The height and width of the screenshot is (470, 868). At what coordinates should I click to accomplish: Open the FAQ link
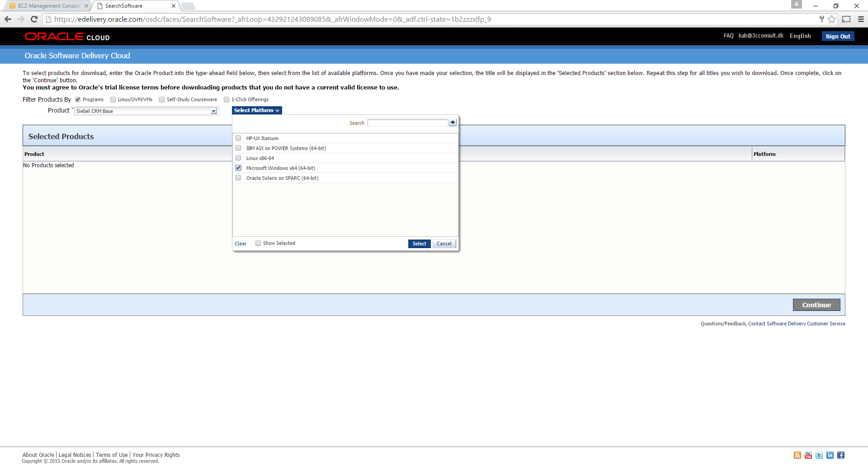click(728, 36)
